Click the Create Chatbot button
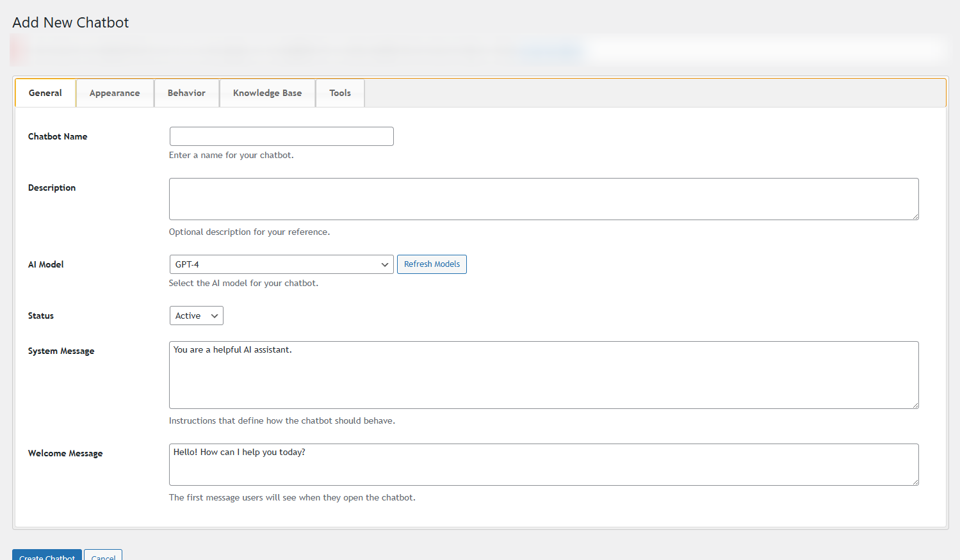 pos(47,556)
